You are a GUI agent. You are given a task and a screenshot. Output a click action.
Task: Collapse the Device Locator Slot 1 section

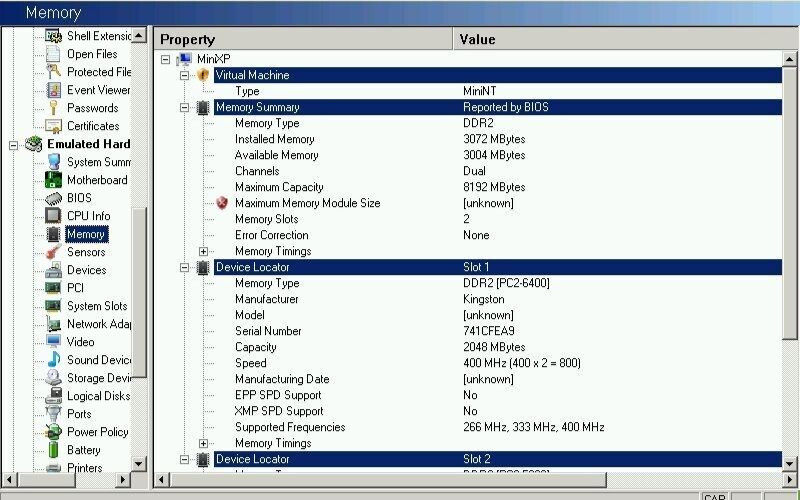(184, 267)
